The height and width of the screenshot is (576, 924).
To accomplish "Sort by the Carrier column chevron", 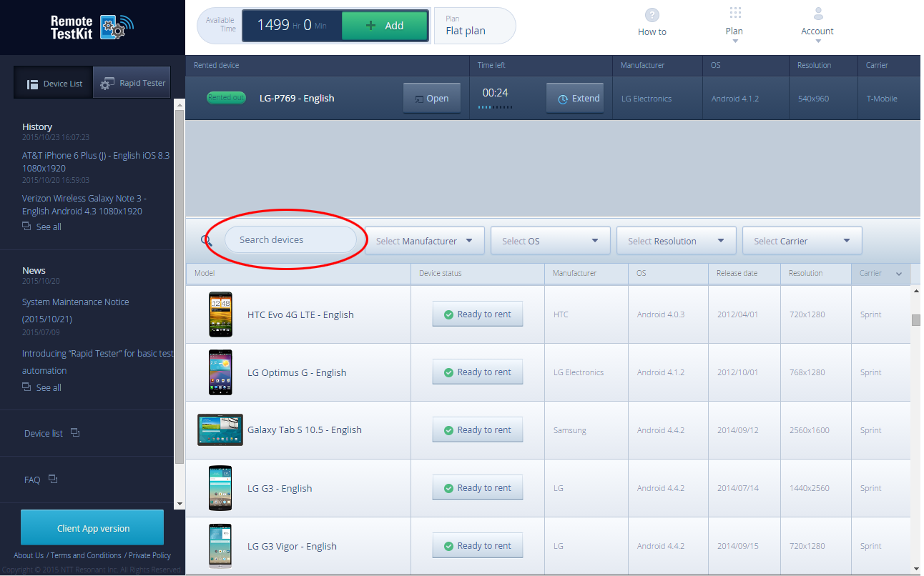I will coord(899,274).
